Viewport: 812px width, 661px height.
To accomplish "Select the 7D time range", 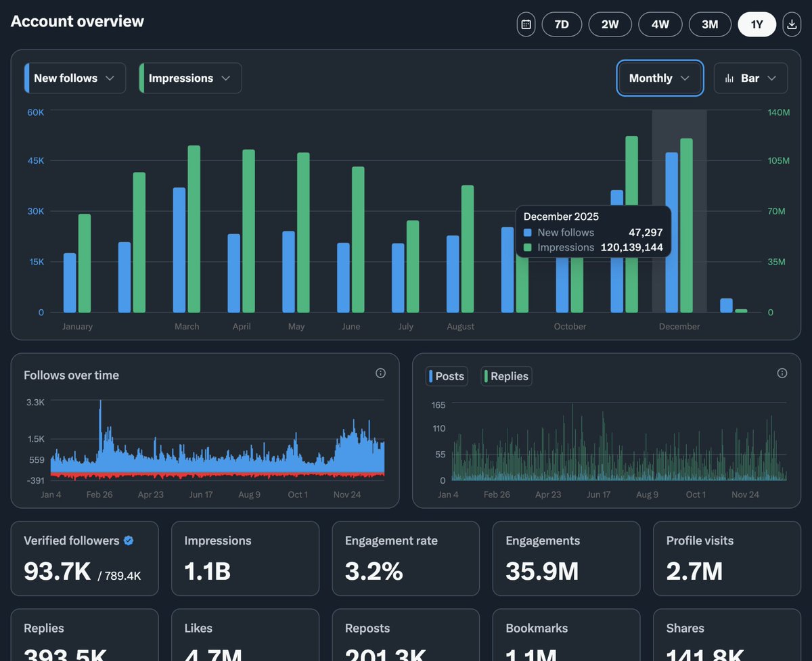I will 562,24.
